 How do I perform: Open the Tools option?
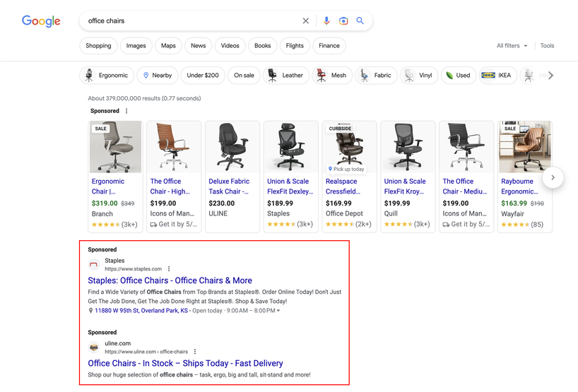pos(547,46)
